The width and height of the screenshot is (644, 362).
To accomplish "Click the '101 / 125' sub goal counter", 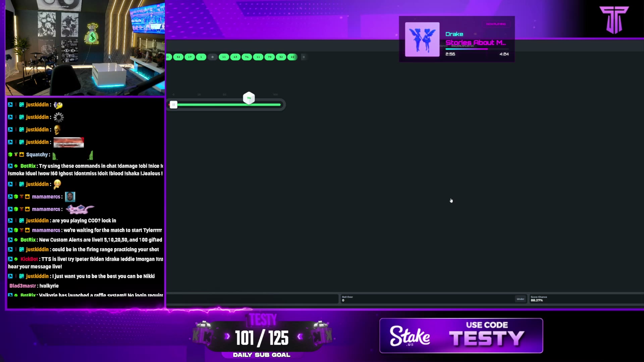I will pos(262,338).
